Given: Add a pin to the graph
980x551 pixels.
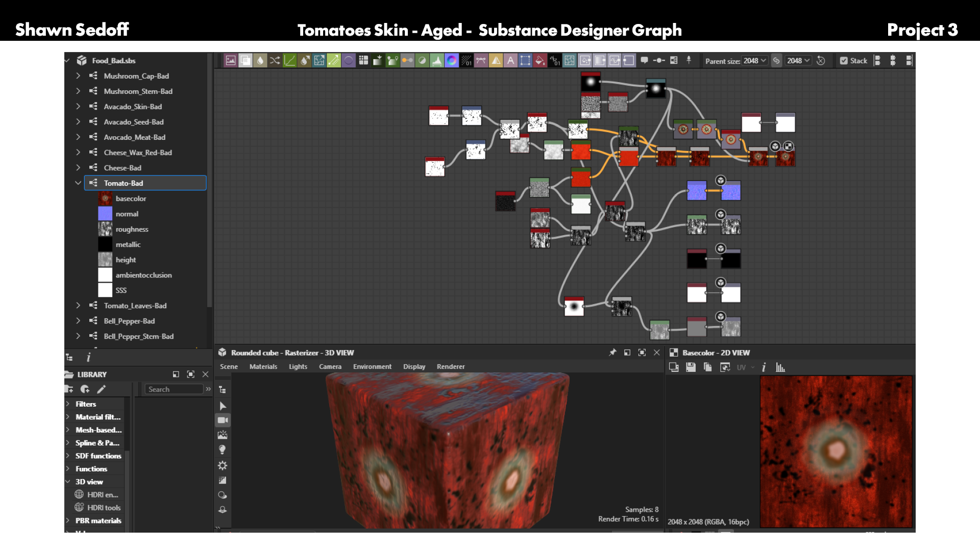Looking at the screenshot, I should click(x=689, y=60).
